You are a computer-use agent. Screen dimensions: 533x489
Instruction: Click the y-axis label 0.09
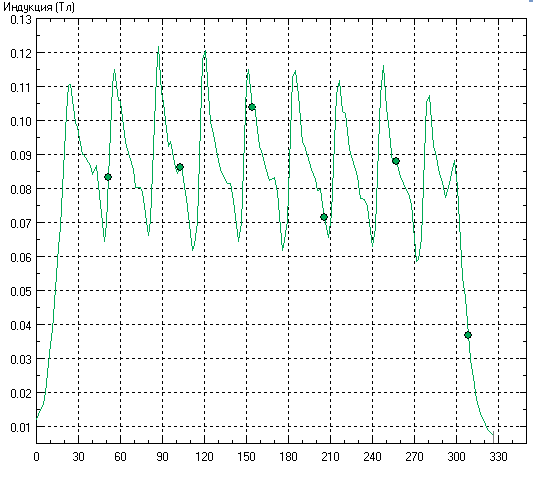[21, 155]
